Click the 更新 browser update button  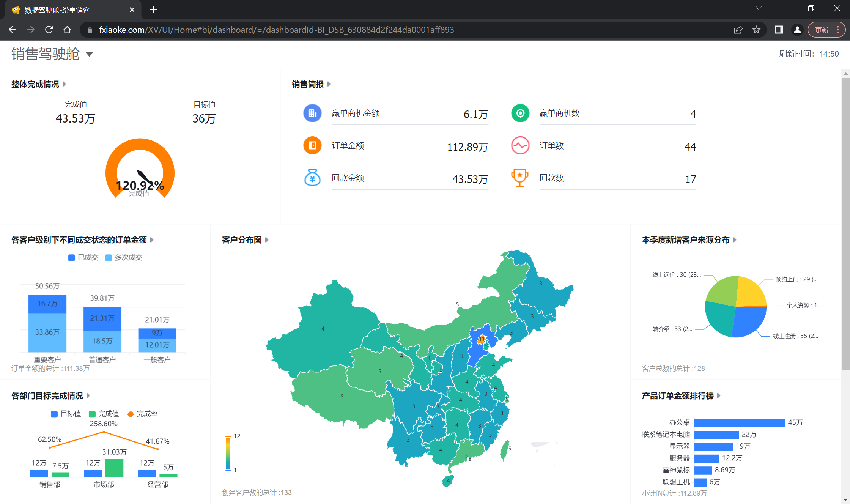pyautogui.click(x=822, y=30)
